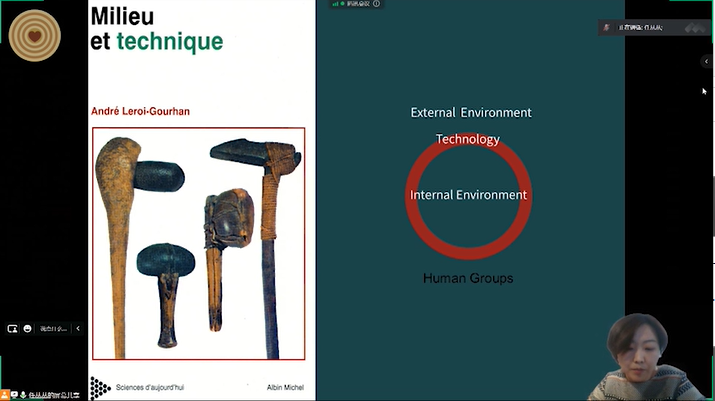715x401 pixels.
Task: Open the meeting info circle-i icon
Action: pos(376,4)
